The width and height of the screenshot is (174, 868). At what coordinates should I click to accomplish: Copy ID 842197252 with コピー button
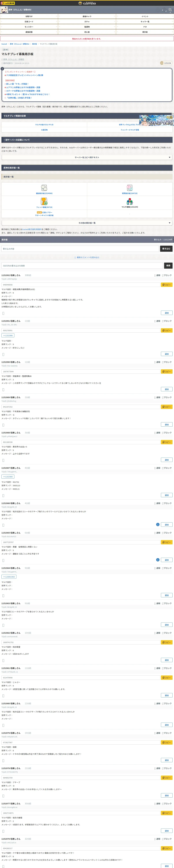pos(167,407)
